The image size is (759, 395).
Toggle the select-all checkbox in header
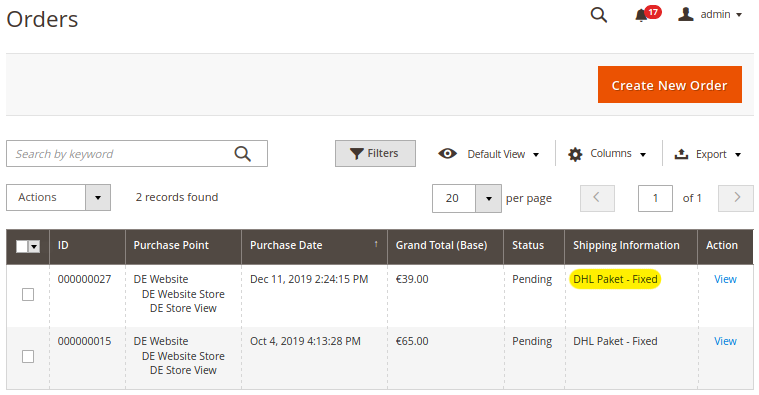(x=22, y=246)
